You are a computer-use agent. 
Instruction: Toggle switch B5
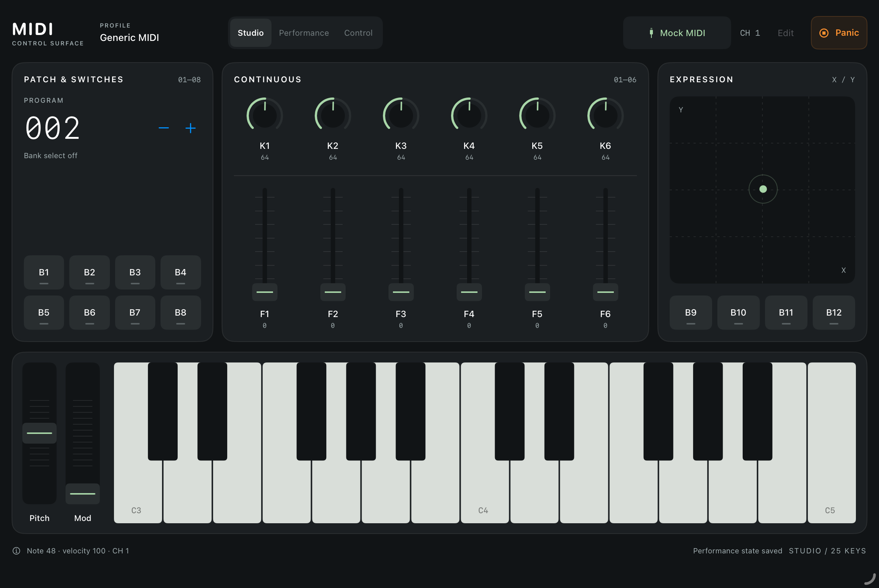(44, 312)
